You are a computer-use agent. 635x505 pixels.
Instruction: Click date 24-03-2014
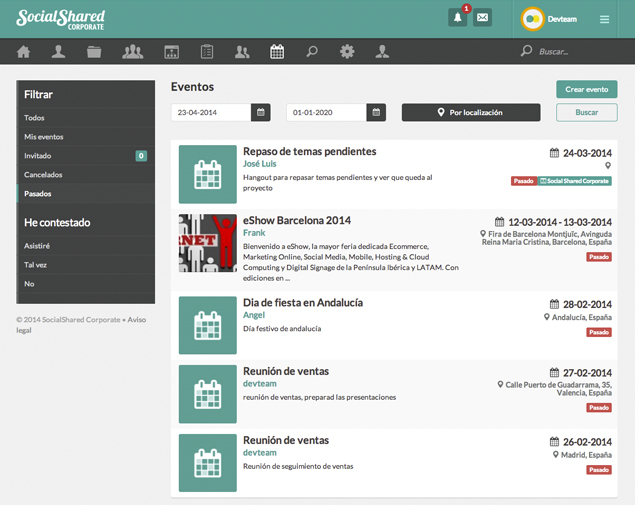click(587, 153)
